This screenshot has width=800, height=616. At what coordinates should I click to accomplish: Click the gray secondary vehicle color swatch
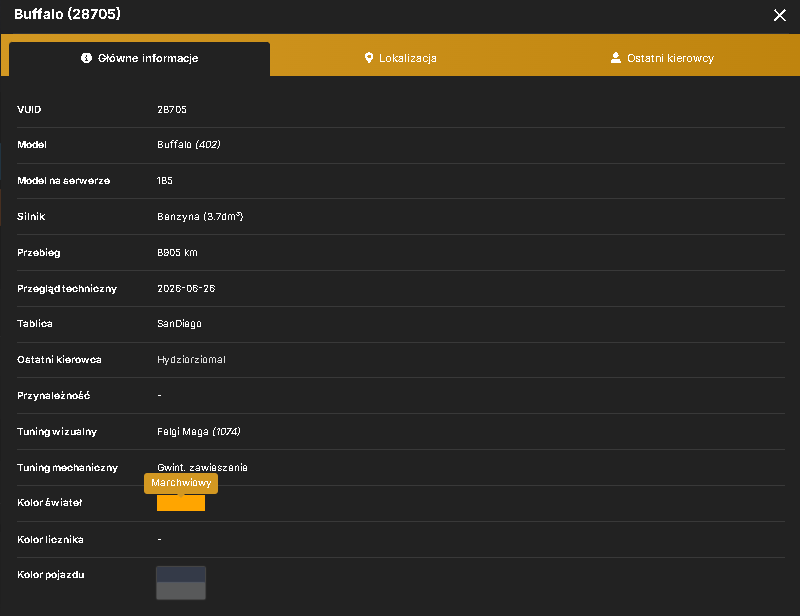(x=181, y=591)
